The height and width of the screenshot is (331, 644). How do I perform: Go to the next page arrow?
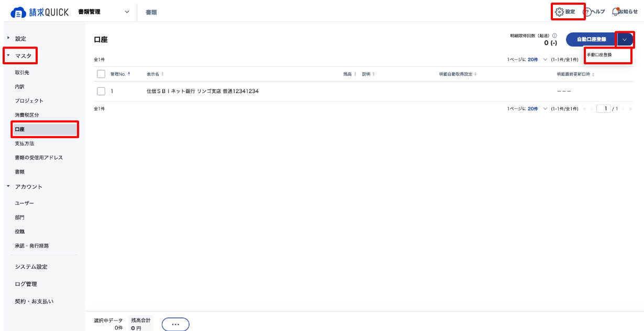pos(623,109)
